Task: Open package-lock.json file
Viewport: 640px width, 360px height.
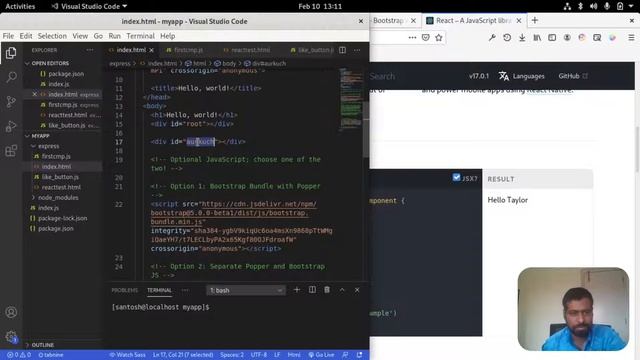Action: (62, 218)
